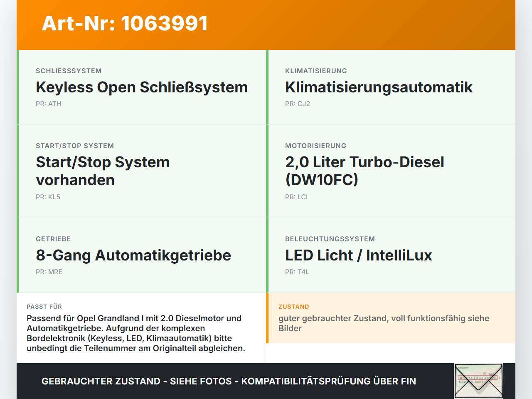Click the PR: T4L code
The height and width of the screenshot is (399, 532).
tap(297, 272)
